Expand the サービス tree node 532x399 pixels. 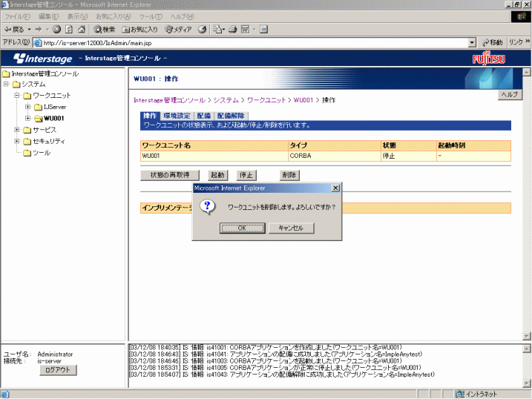click(x=16, y=130)
